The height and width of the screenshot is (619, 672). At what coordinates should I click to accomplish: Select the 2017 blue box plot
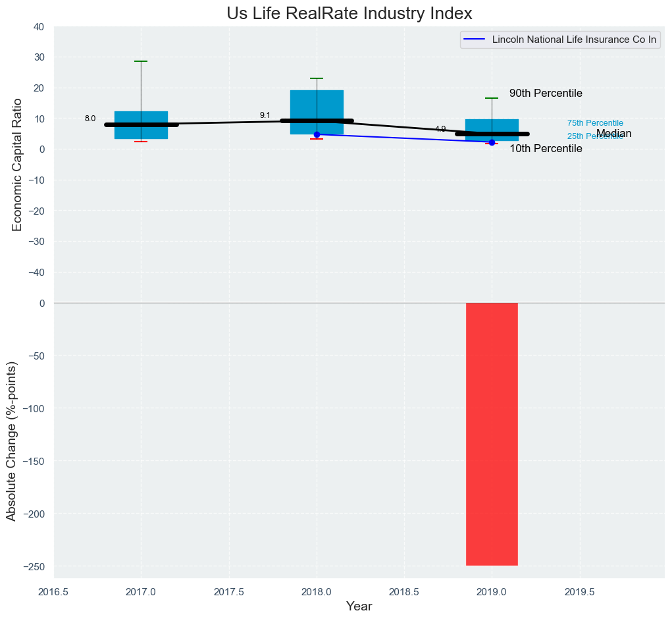pyautogui.click(x=141, y=115)
